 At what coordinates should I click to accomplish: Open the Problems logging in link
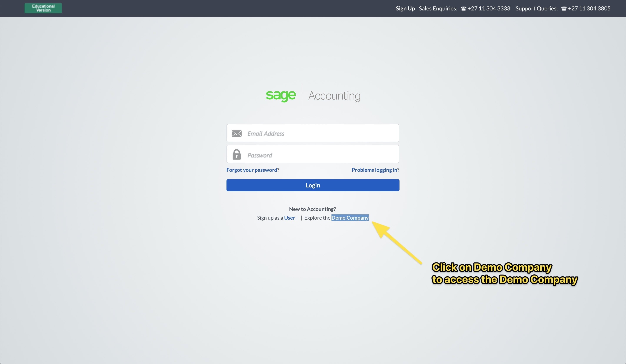pyautogui.click(x=374, y=170)
